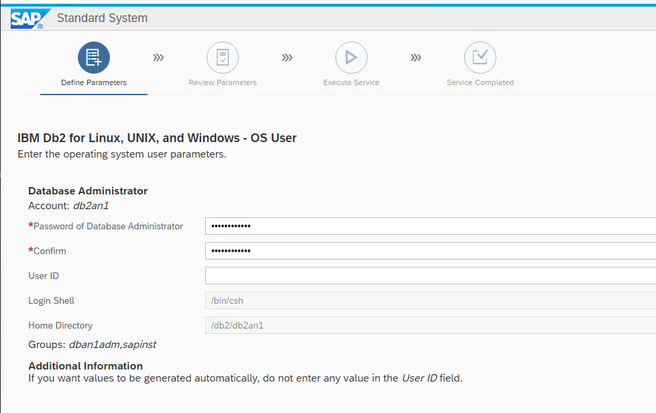Click the groups value dban1adm,sapinst

point(113,344)
